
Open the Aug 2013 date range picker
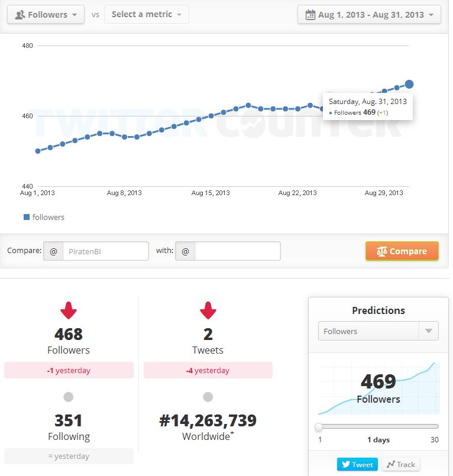(x=369, y=15)
